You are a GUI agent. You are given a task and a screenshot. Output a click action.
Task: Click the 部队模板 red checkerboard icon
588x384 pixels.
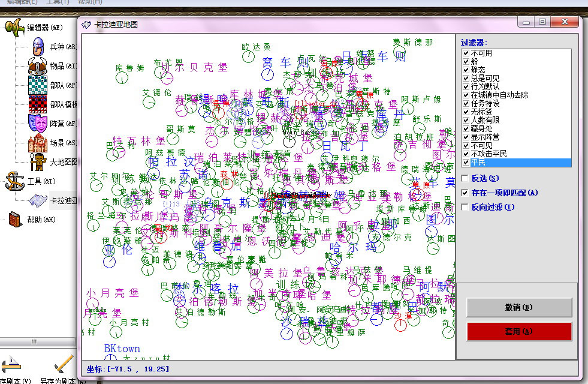pos(38,104)
